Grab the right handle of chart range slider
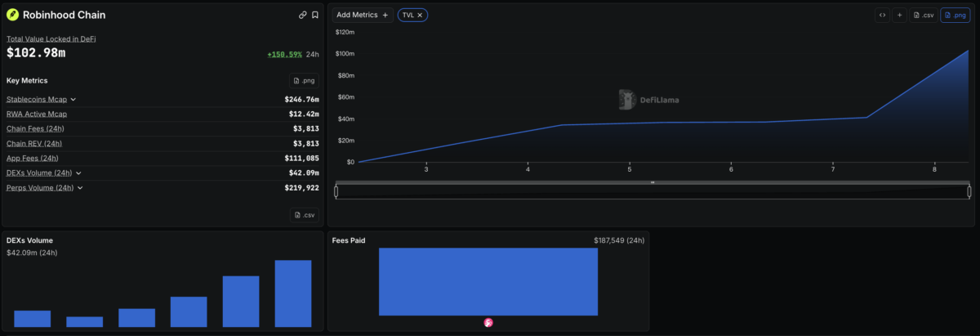980x336 pixels. click(x=969, y=192)
